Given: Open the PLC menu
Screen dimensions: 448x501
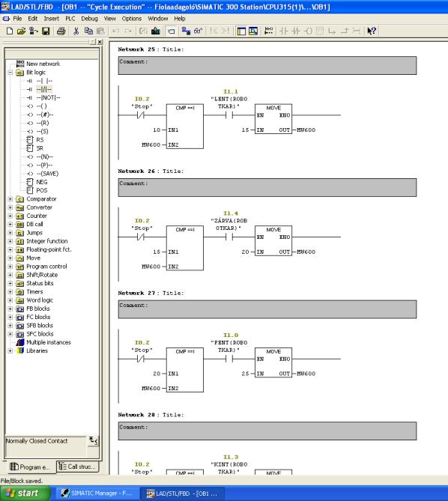Looking at the screenshot, I should pos(70,19).
